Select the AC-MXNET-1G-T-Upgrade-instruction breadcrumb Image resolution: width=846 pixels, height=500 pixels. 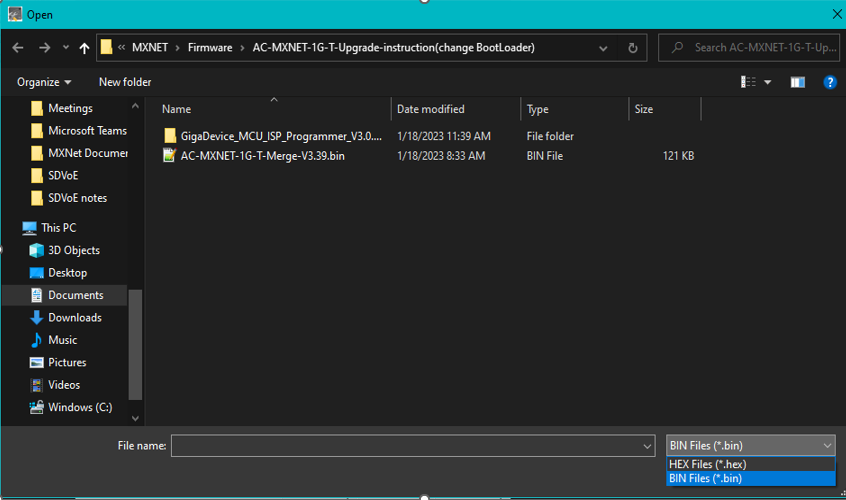[x=393, y=47]
